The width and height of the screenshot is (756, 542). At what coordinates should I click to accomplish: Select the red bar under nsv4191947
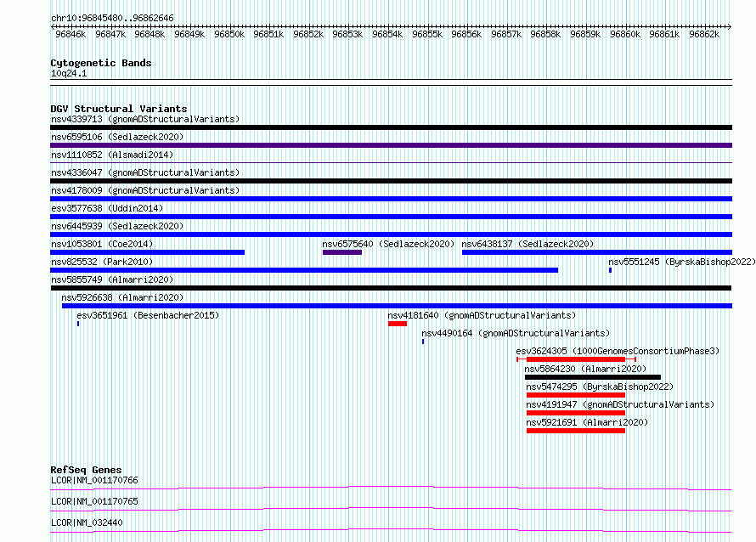click(576, 413)
